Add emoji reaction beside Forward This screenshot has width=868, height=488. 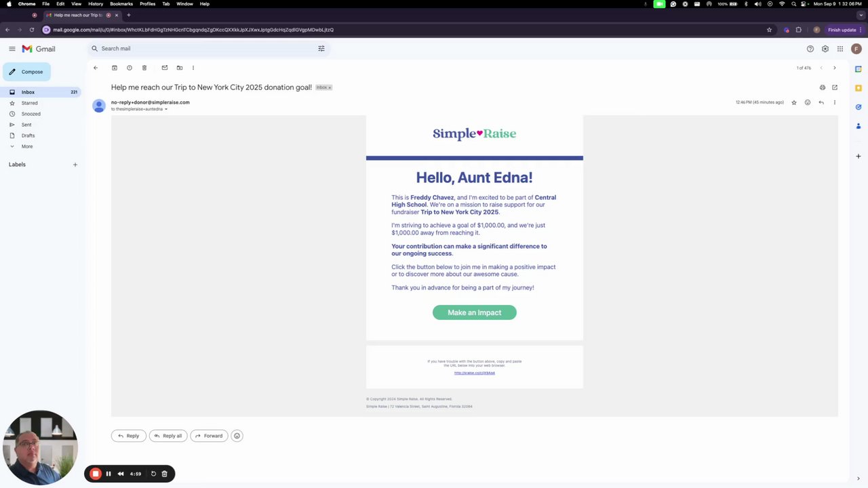(x=237, y=436)
